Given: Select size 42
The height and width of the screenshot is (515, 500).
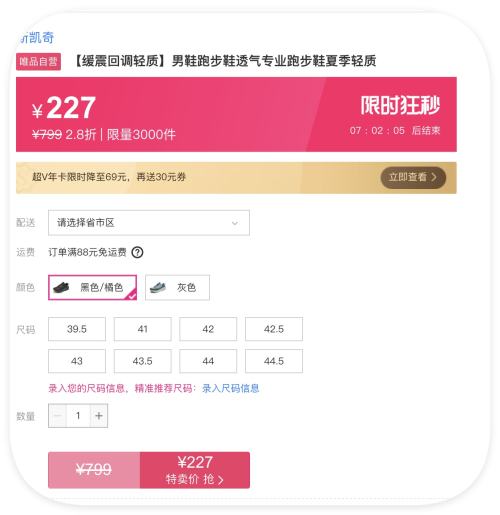Looking at the screenshot, I should 208,329.
